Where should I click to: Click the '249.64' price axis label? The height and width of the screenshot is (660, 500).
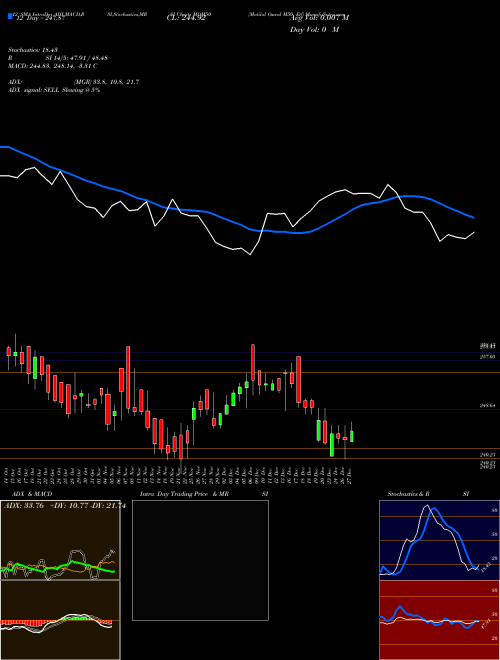(488, 406)
